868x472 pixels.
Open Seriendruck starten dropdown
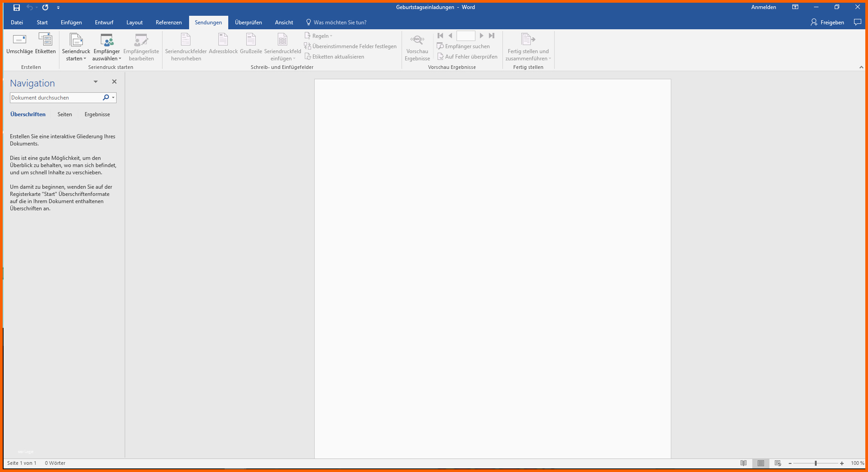point(76,47)
